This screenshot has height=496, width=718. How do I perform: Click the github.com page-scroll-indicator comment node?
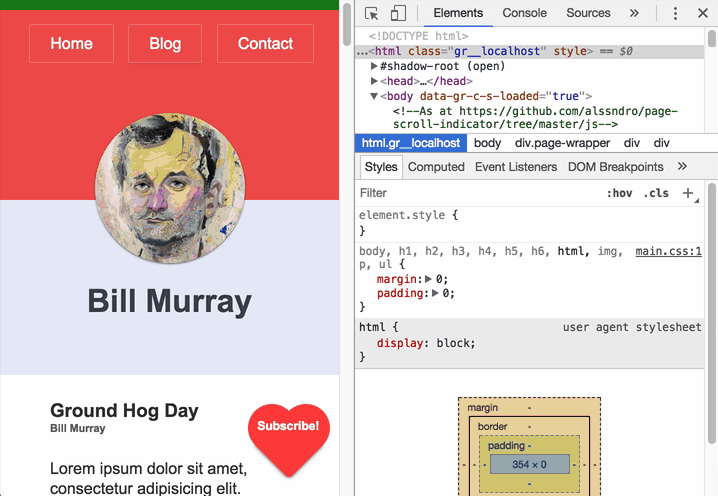pos(535,118)
